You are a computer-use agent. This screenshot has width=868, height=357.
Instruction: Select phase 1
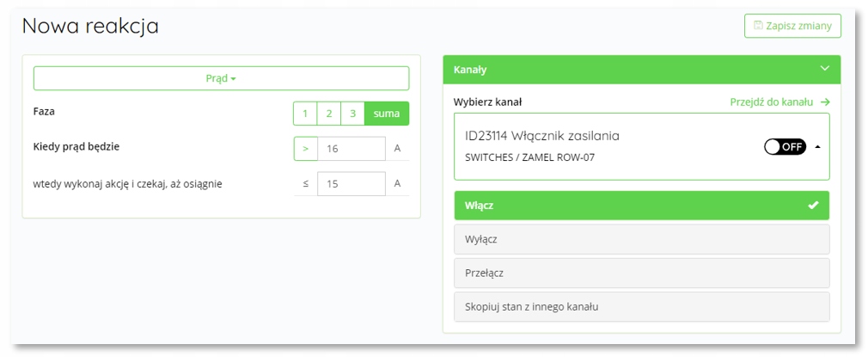coord(305,114)
